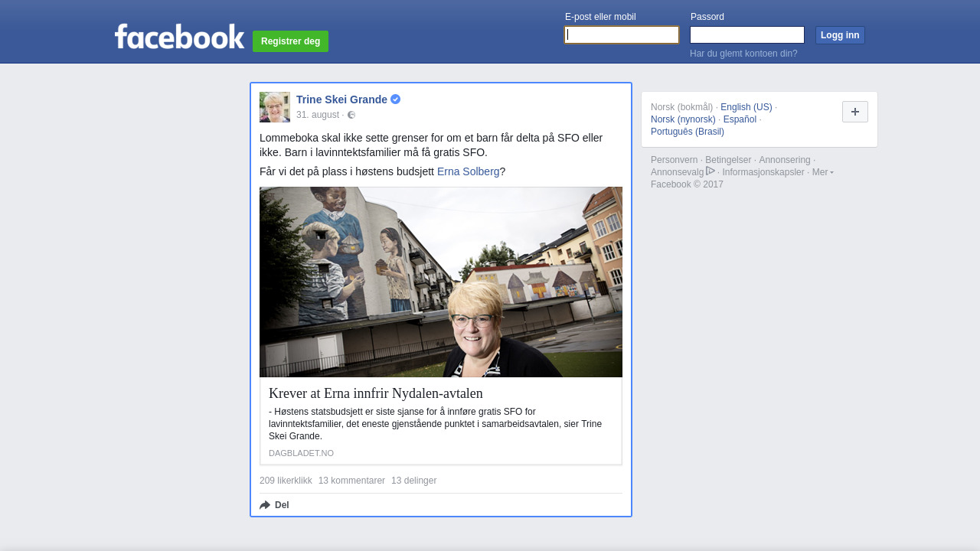This screenshot has width=980, height=551.
Task: Click the Logg inn button
Action: [x=840, y=35]
